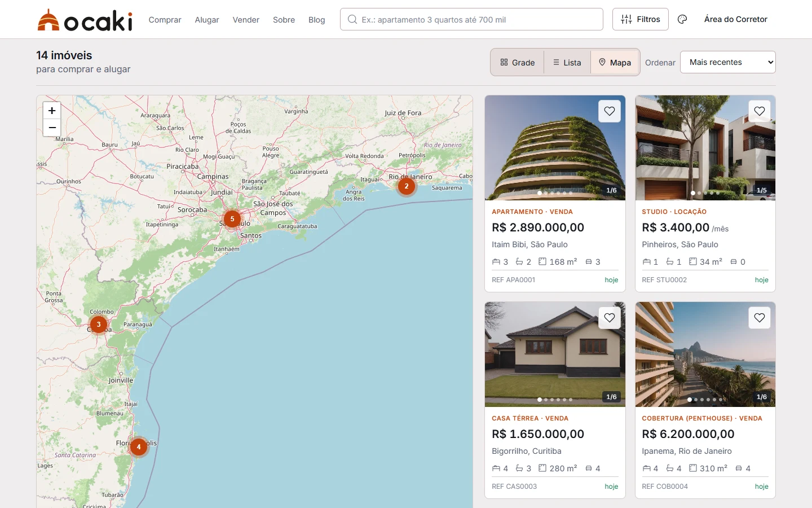812x508 pixels.
Task: Zoom in on the map
Action: [x=52, y=111]
